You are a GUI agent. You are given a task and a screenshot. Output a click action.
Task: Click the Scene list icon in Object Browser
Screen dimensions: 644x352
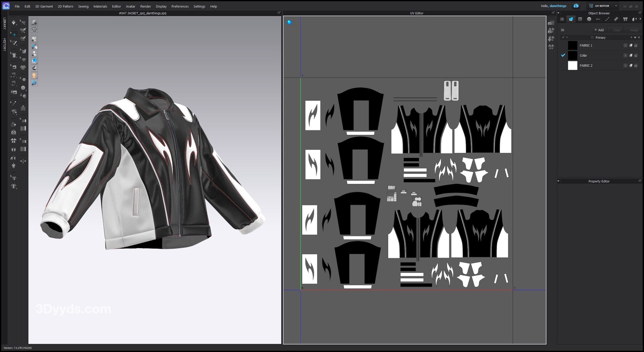pyautogui.click(x=562, y=19)
